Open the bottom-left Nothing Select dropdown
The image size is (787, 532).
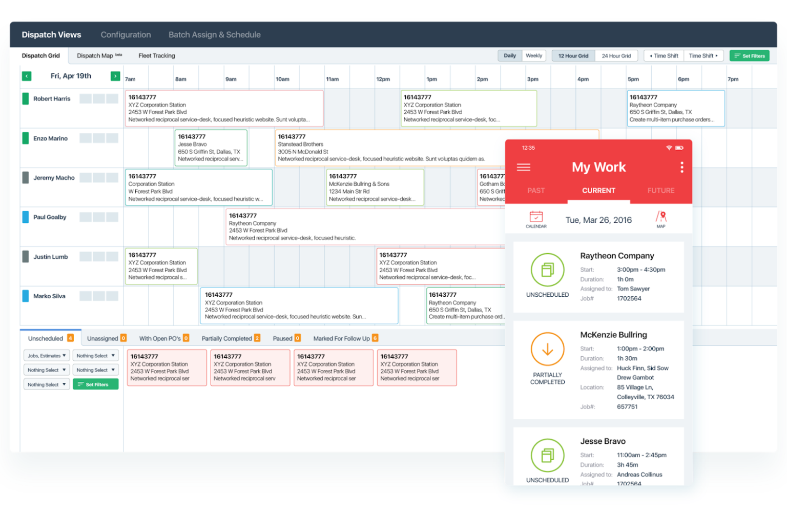coord(46,384)
